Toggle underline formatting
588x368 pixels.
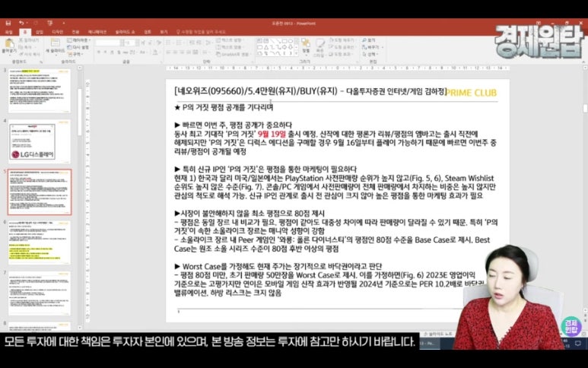(112, 52)
